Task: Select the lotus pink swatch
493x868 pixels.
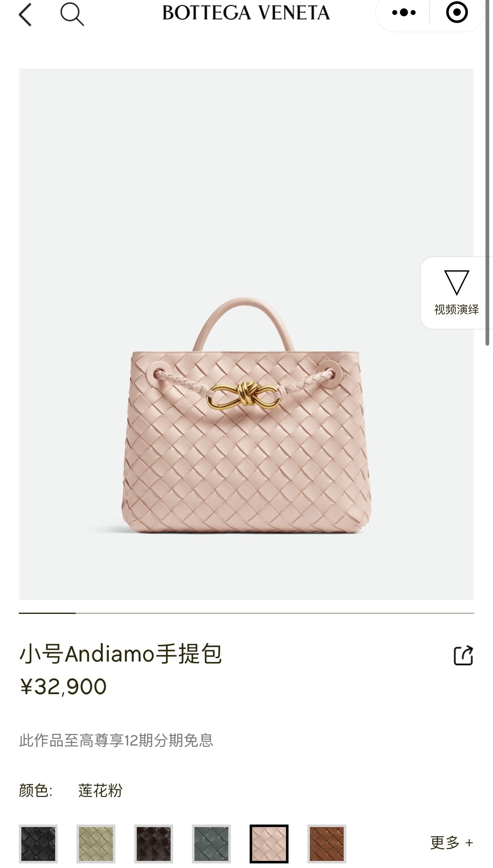Action: point(269,844)
